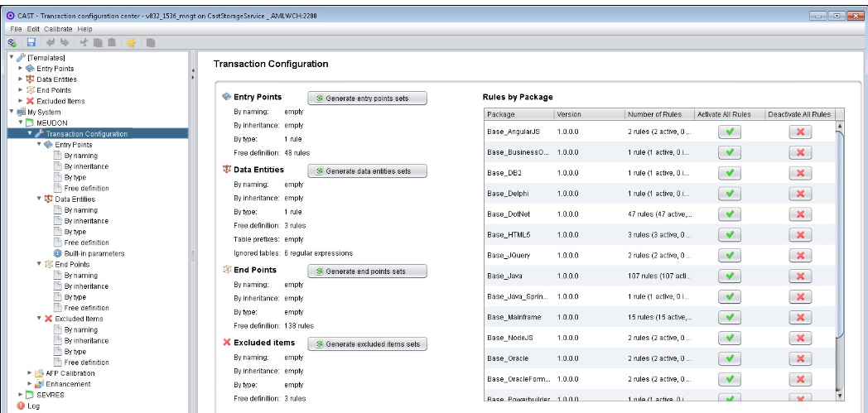Screen dimensions: 868x413
Task: Open the File menu
Action: coord(16,29)
